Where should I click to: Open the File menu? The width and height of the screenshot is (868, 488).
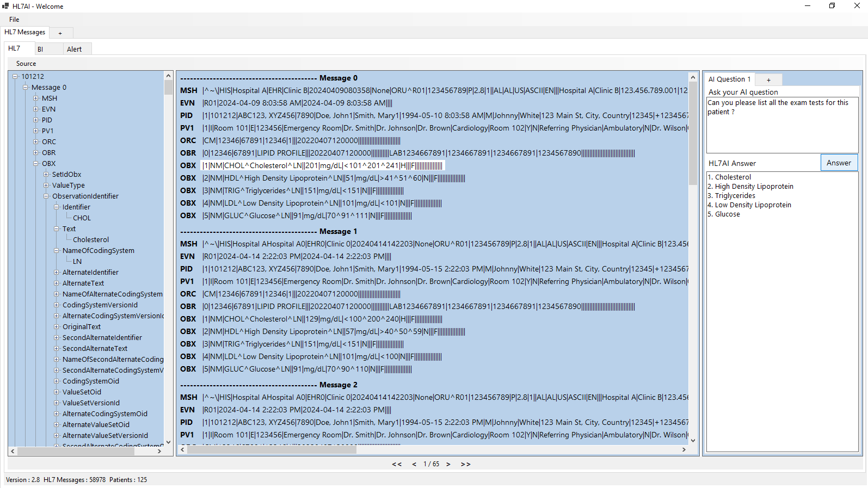[x=14, y=20]
